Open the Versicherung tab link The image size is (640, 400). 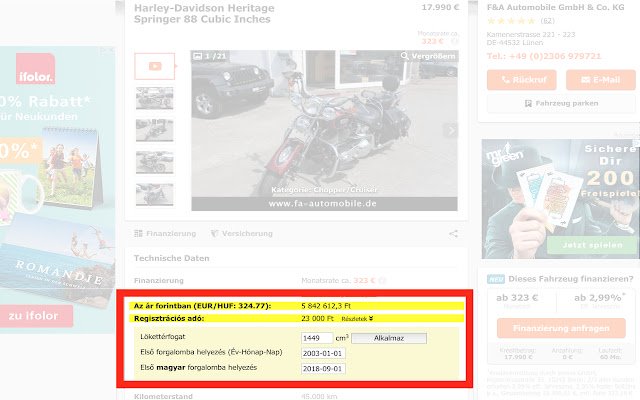242,233
